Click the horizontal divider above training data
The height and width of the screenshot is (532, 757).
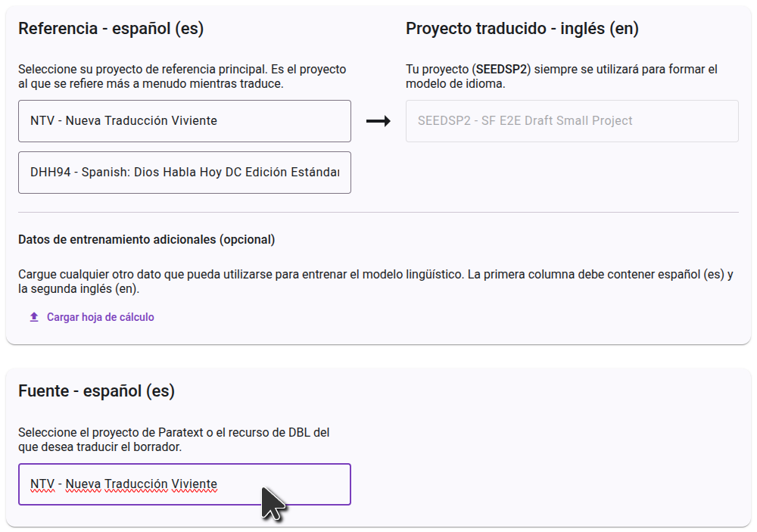point(378,212)
